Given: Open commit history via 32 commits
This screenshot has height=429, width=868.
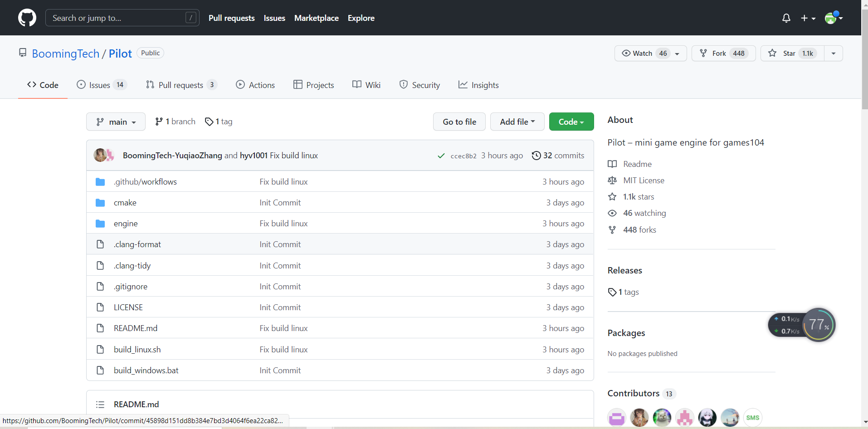Looking at the screenshot, I should point(558,156).
